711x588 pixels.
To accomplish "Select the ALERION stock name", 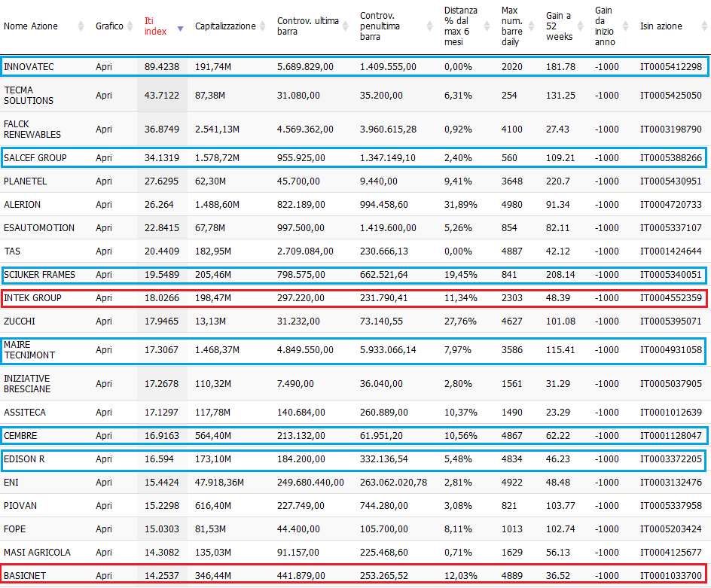I will coord(23,205).
